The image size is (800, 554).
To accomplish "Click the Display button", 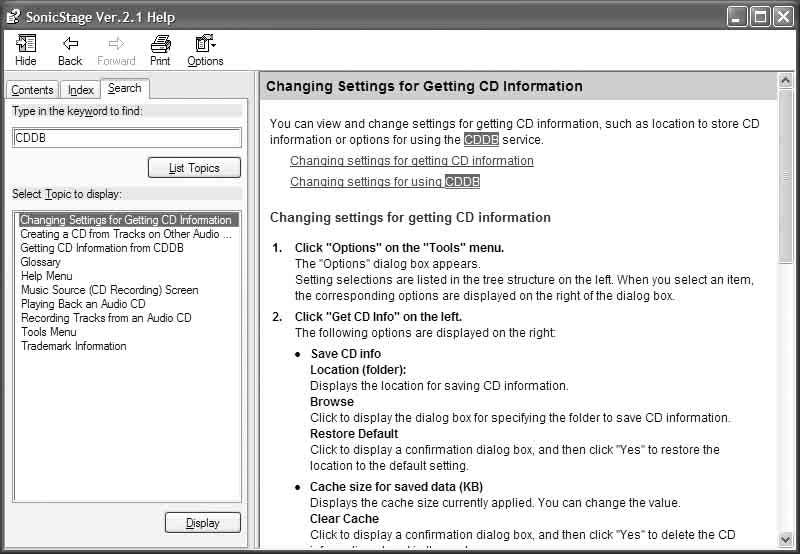I will tap(203, 523).
